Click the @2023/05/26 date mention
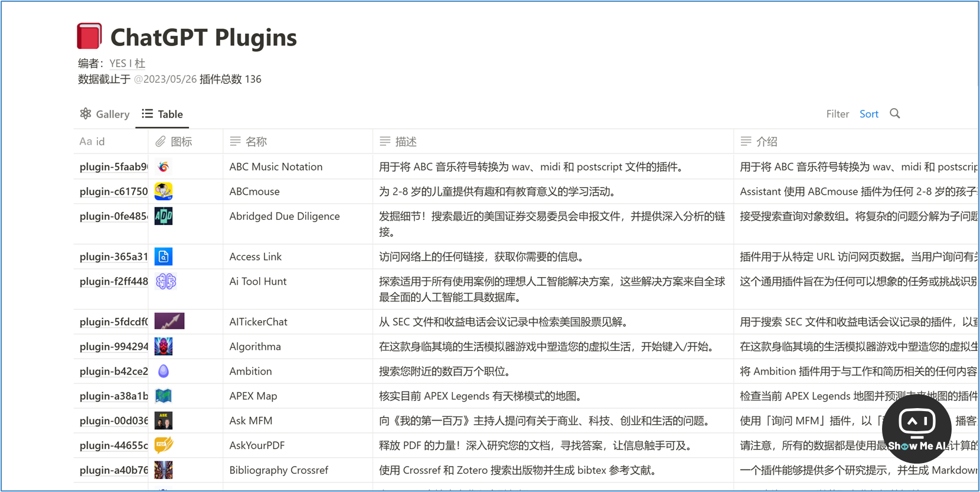980x492 pixels. (165, 79)
